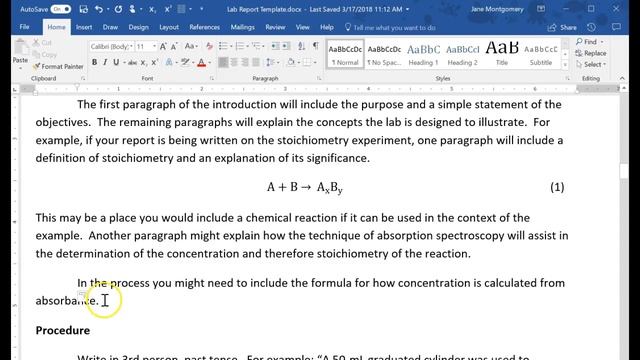
Task: Open the Select dropdown in Editing
Action: 591,64
